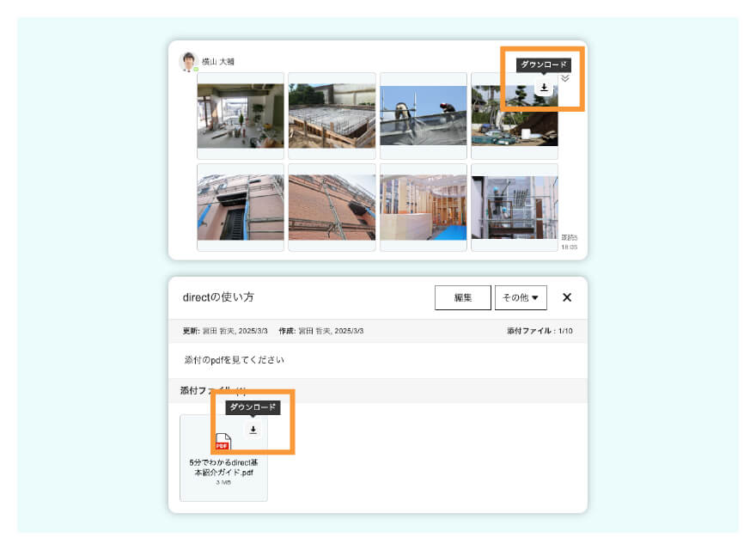
Task: Download the bonsai photo via its download icon
Action: [544, 87]
